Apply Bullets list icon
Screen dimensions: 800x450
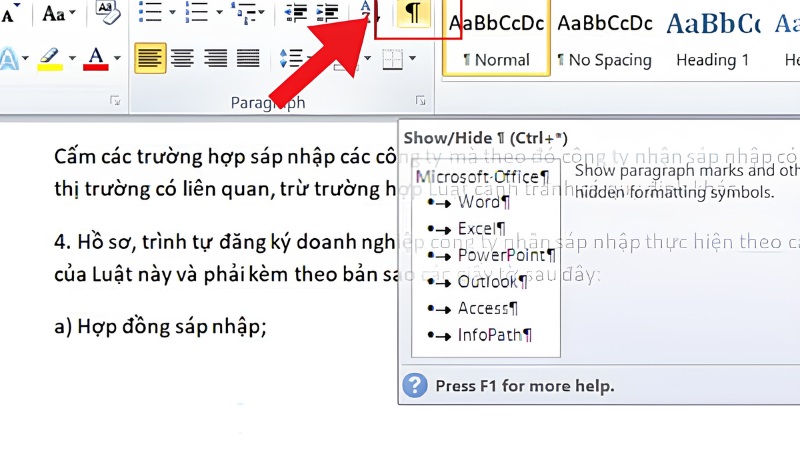(x=150, y=12)
